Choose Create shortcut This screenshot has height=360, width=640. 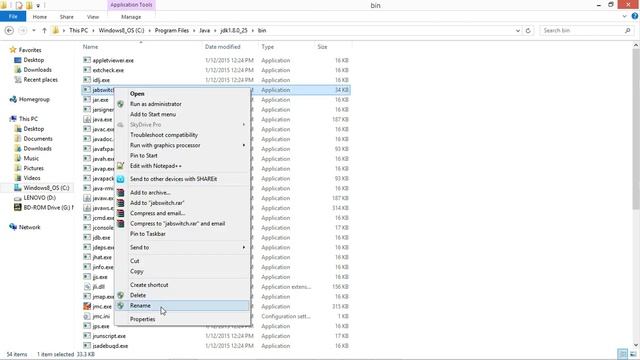tap(182, 285)
